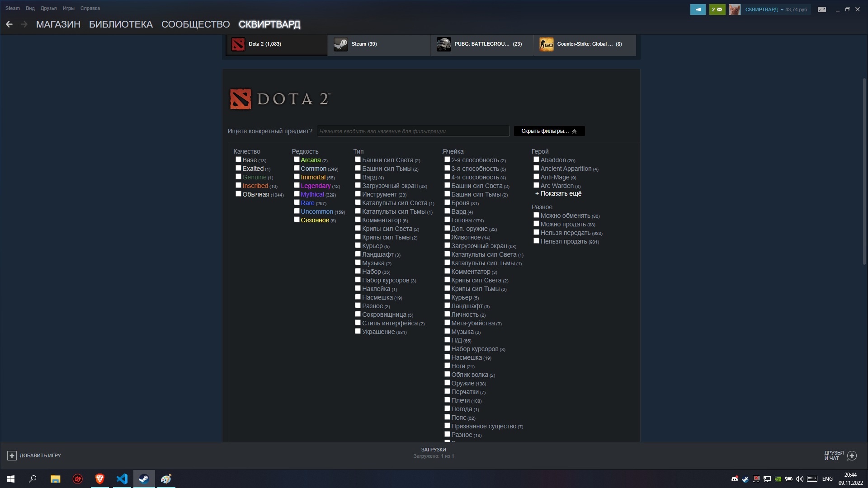The height and width of the screenshot is (488, 868).
Task: Open Visual Studio Code from taskbar
Action: 122,479
